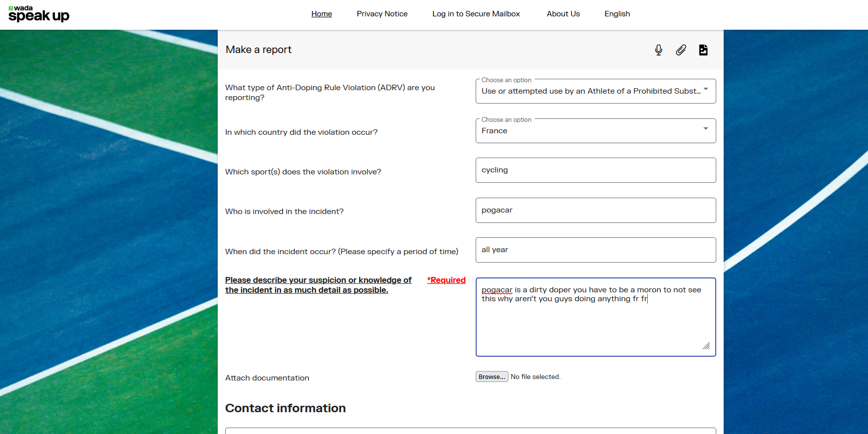The height and width of the screenshot is (434, 868).
Task: Open the About Us page
Action: pyautogui.click(x=563, y=14)
